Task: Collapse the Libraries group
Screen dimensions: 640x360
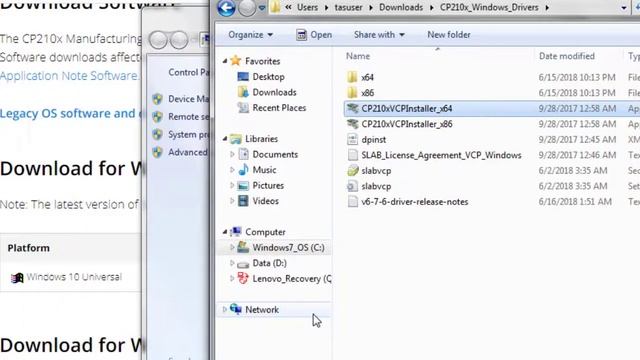Action: coord(225,139)
